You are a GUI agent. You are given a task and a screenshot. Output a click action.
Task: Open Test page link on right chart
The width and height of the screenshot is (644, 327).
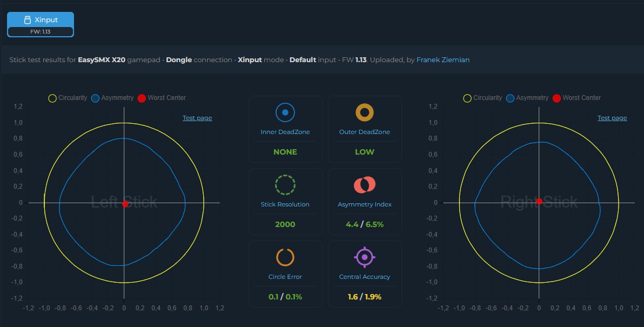coord(612,118)
